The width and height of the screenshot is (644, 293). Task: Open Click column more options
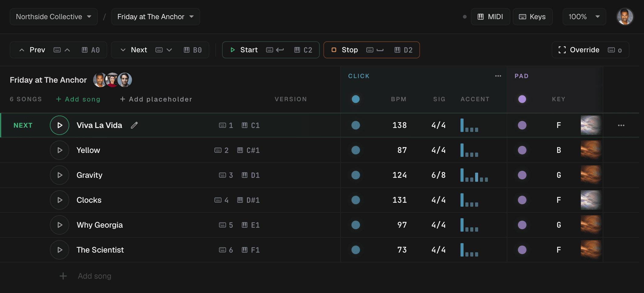pyautogui.click(x=498, y=76)
